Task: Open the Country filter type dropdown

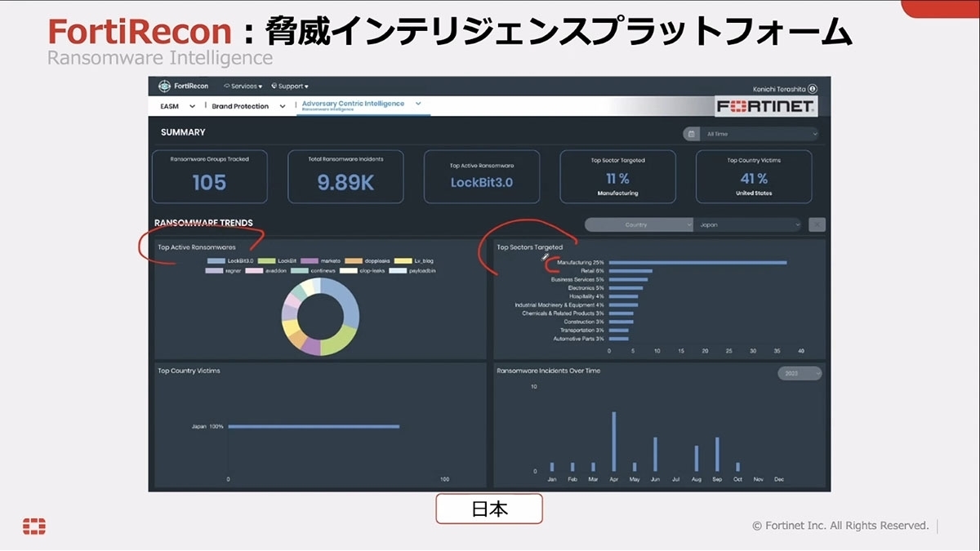Action: pyautogui.click(x=639, y=224)
